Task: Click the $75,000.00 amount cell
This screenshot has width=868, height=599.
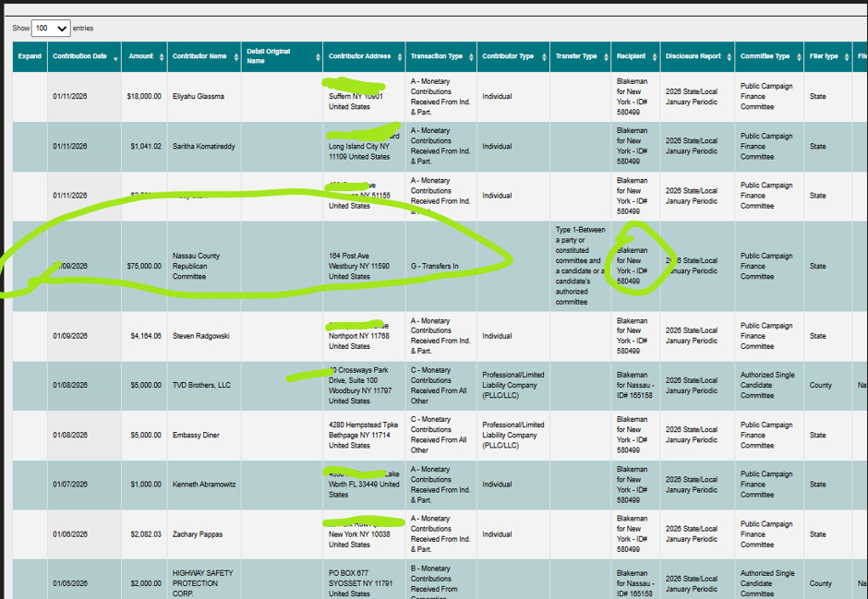Action: pos(144,266)
